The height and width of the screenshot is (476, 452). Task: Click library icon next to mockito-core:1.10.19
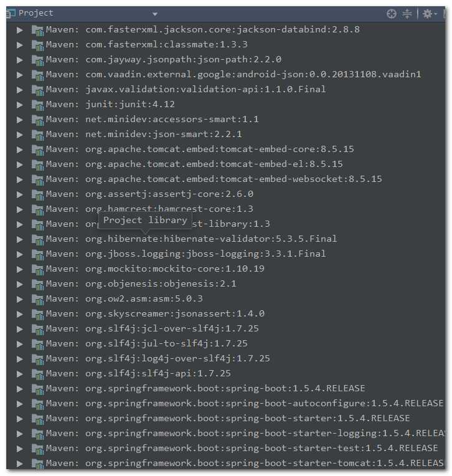(x=37, y=269)
